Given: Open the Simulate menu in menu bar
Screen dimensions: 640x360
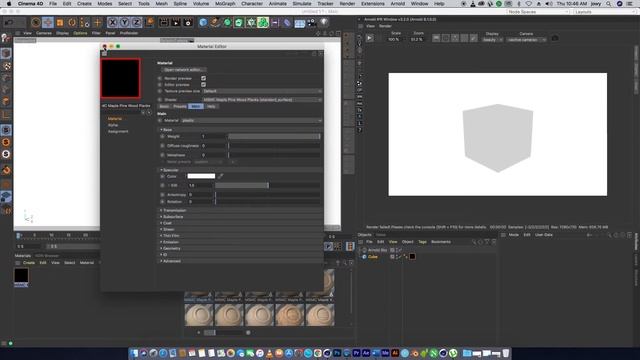Looking at the screenshot, I should pyautogui.click(x=302, y=4).
